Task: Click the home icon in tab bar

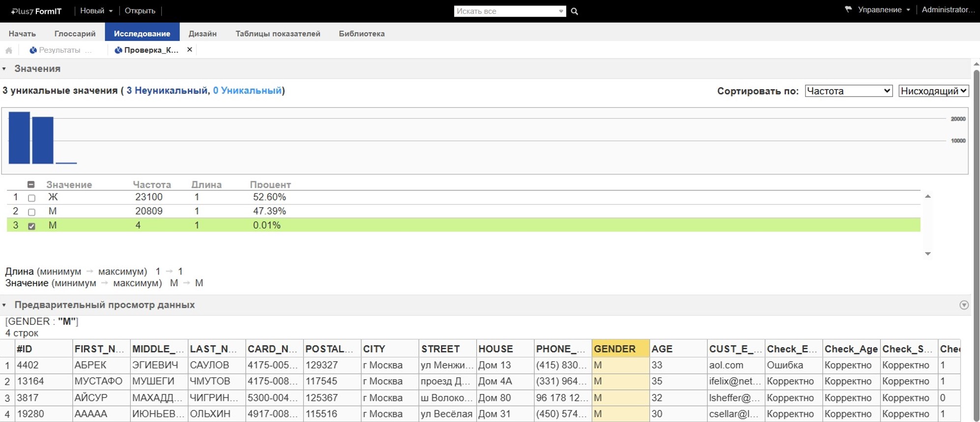Action: [x=9, y=50]
